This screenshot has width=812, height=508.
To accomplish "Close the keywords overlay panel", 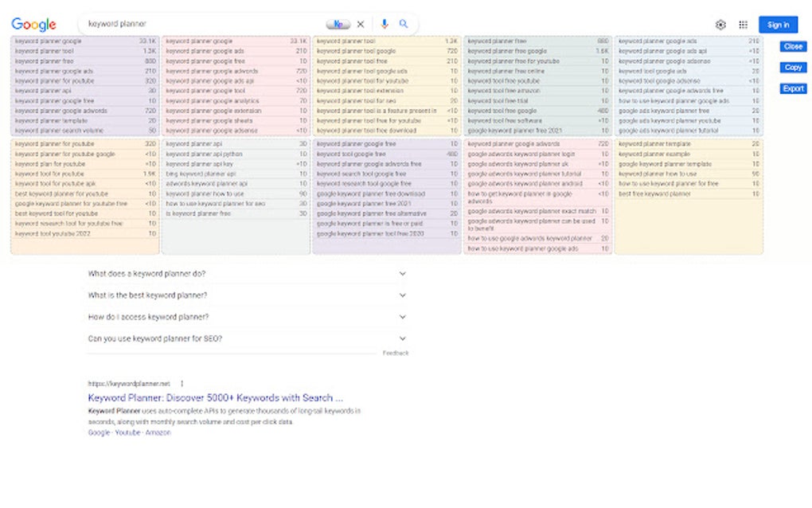I will click(792, 46).
